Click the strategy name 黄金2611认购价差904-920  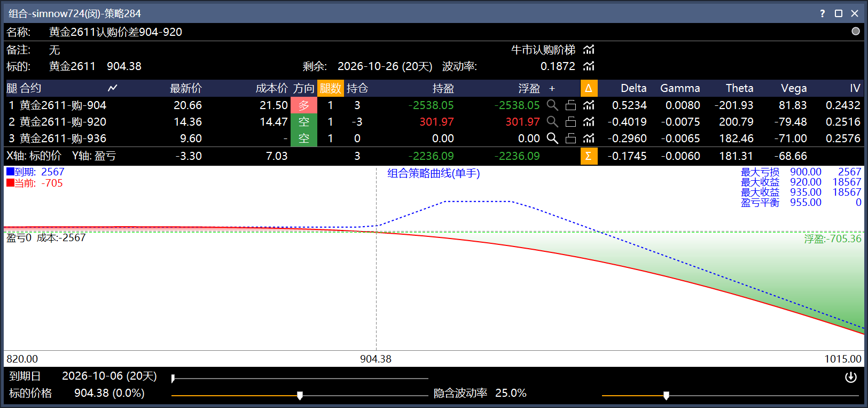tap(116, 32)
